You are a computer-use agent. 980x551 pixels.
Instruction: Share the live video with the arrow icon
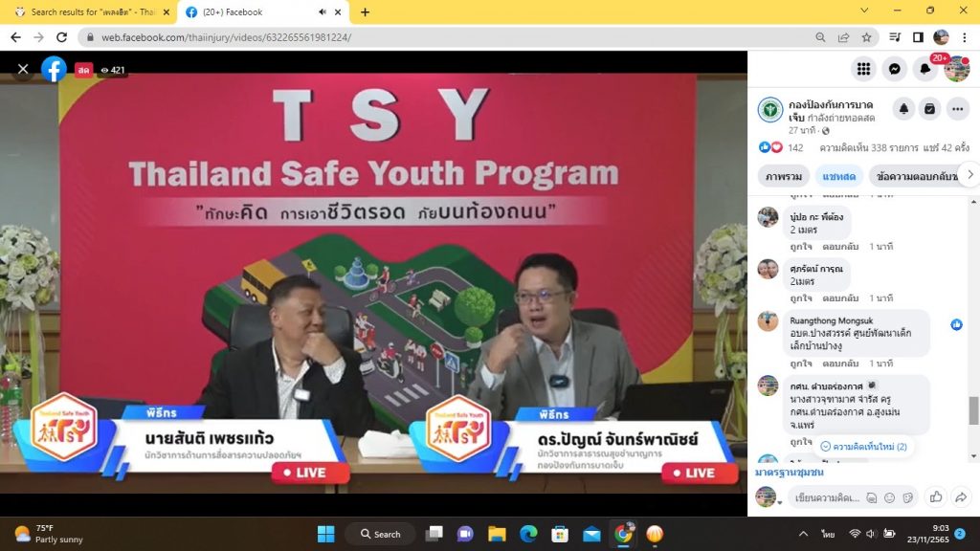961,496
